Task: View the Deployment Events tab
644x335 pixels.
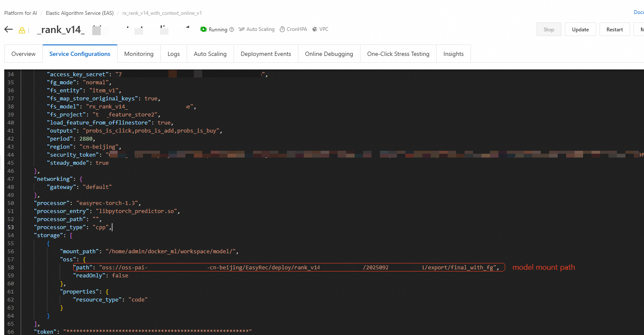Action: (266, 54)
